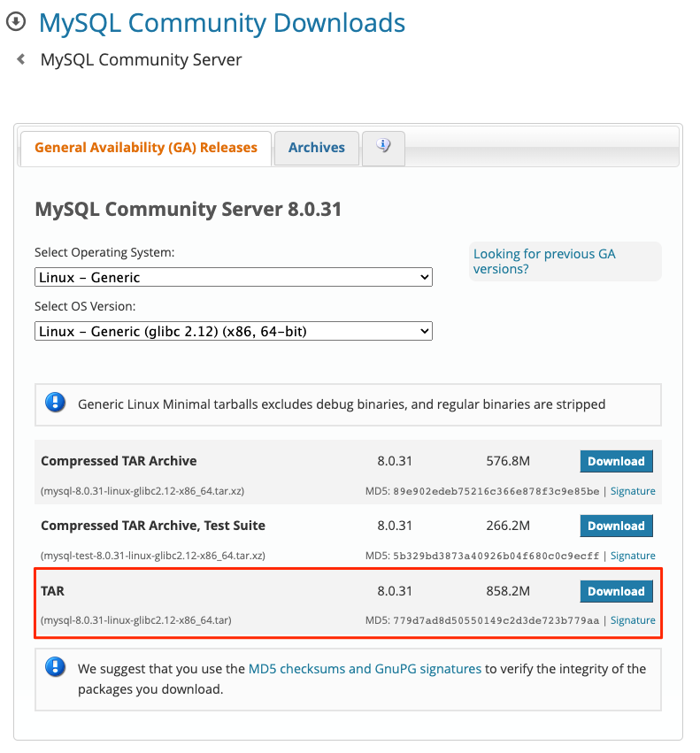The image size is (700, 753).
Task: Click the Select OS Version label
Action: (x=85, y=306)
